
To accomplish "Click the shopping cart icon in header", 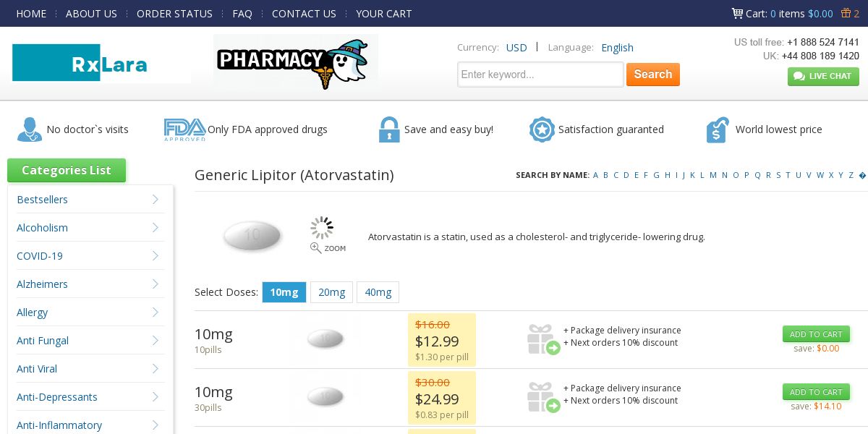I will (737, 13).
